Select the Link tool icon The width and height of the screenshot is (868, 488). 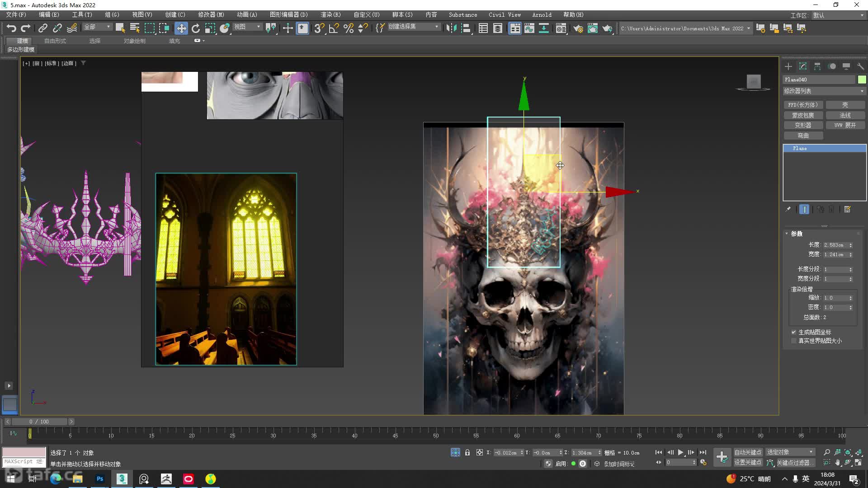click(x=42, y=28)
